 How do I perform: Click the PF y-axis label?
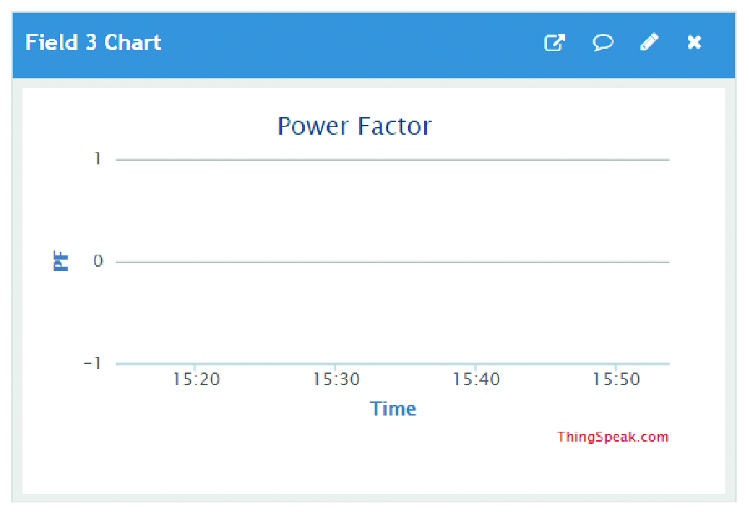61,262
